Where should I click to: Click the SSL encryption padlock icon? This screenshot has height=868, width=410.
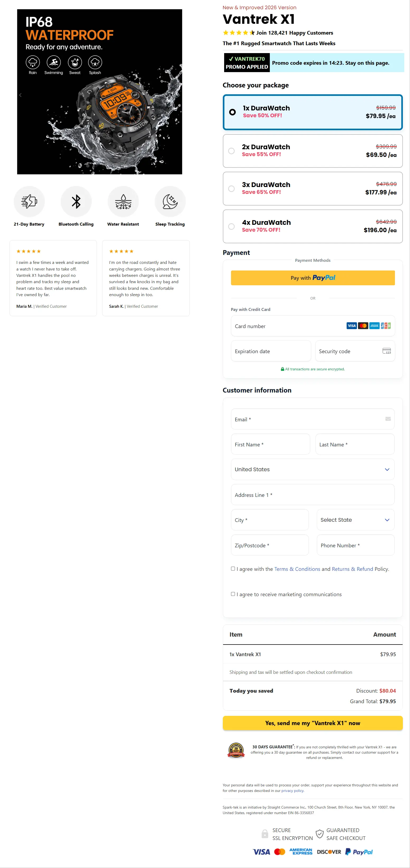[265, 834]
